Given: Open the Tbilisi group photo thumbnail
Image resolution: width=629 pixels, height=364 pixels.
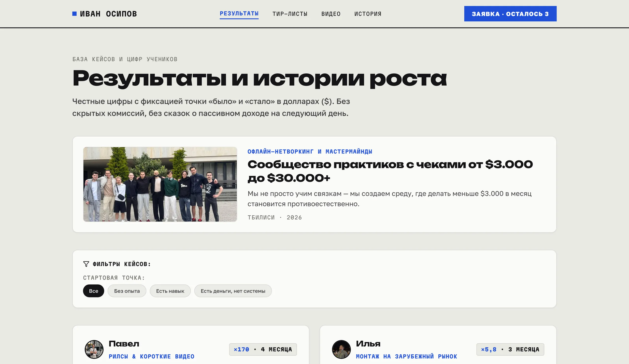Looking at the screenshot, I should coord(160,184).
